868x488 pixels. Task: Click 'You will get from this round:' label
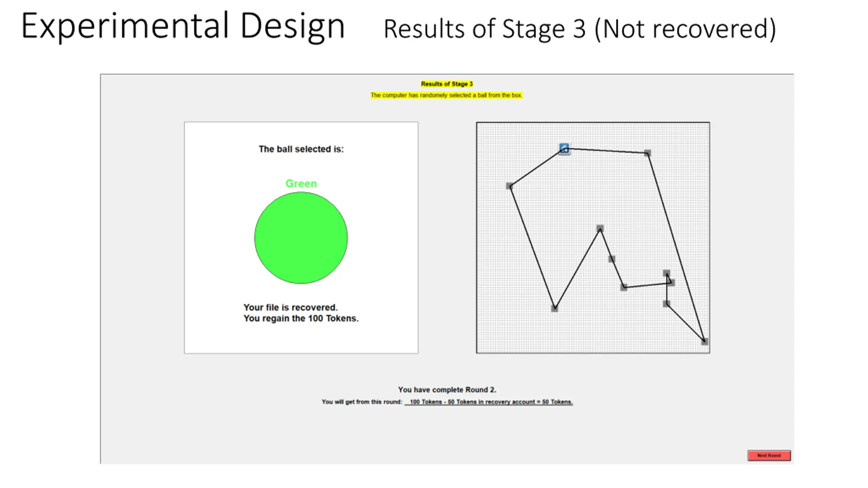click(362, 402)
